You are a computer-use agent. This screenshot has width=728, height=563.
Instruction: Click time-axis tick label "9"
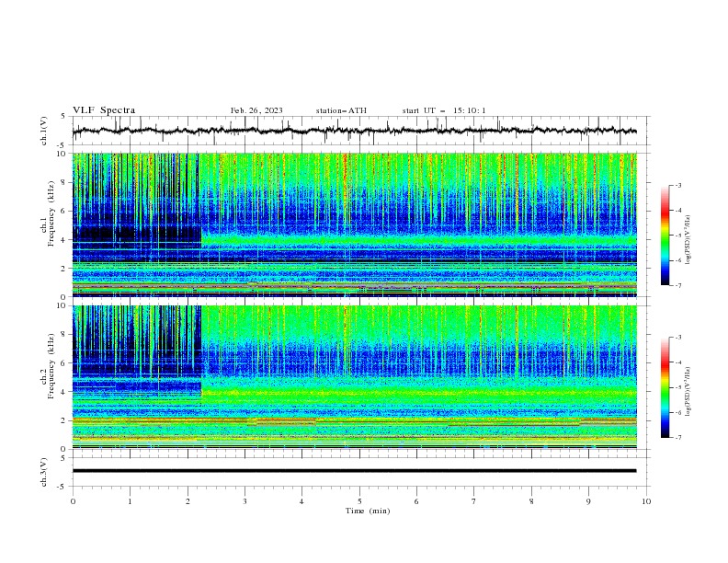pos(588,501)
